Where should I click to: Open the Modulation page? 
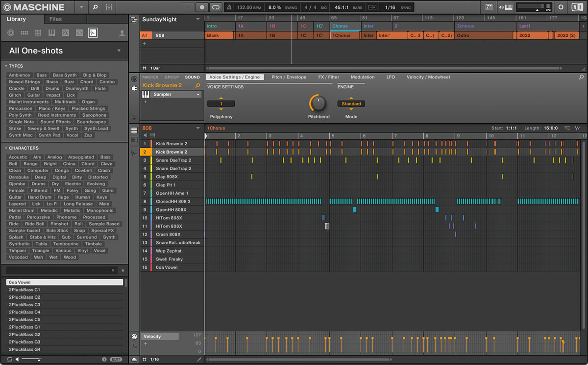pyautogui.click(x=363, y=77)
